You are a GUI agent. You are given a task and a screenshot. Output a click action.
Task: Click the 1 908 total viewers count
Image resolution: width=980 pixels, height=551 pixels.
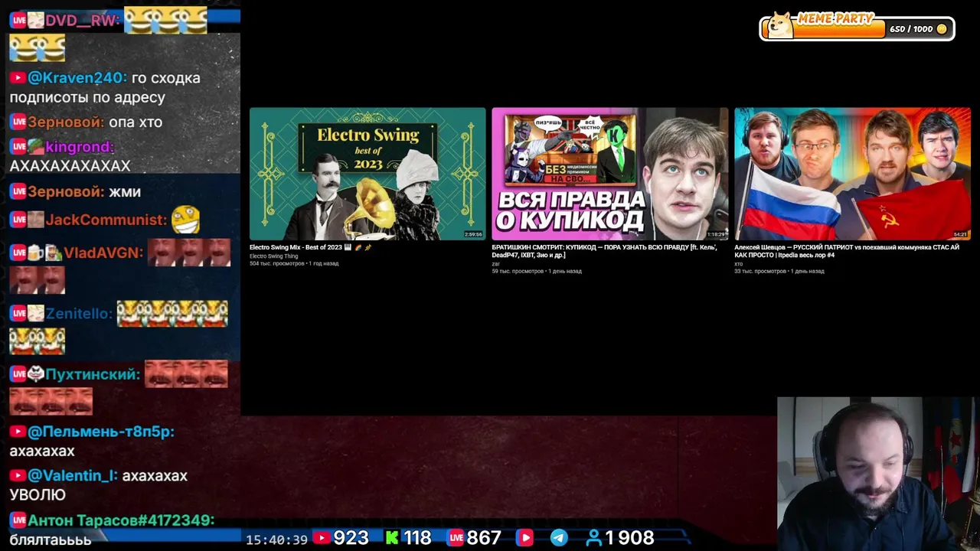coord(629,538)
